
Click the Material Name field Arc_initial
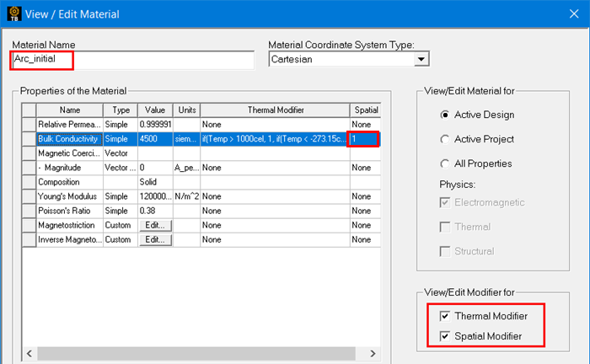[x=132, y=60]
